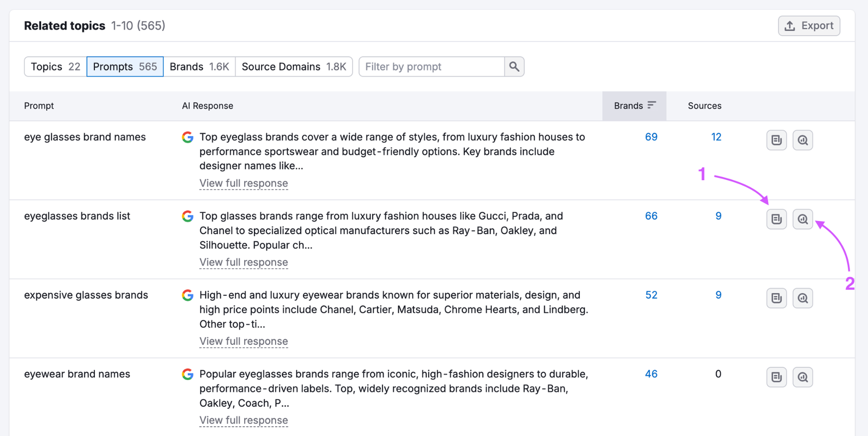Sort table by Brands column header
Screen dimensions: 868x436
634,106
